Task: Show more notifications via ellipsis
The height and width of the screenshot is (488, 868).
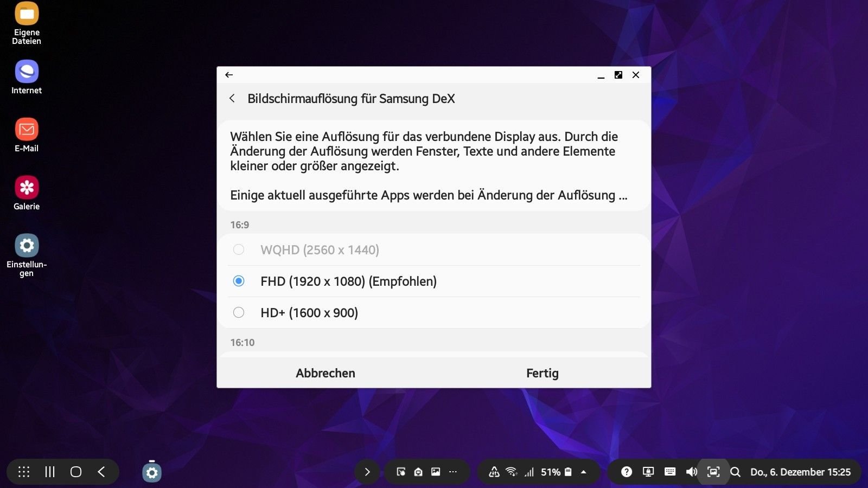Action: (x=453, y=472)
